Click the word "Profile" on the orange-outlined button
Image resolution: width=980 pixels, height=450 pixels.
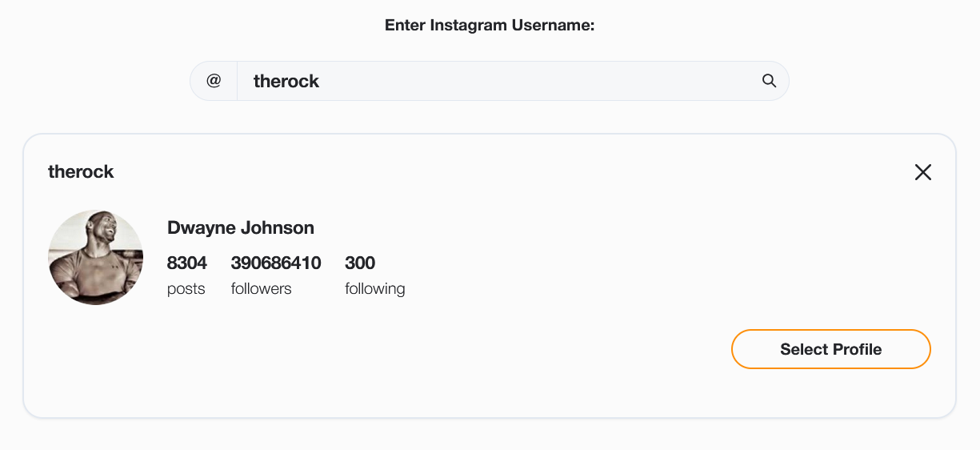click(x=856, y=349)
